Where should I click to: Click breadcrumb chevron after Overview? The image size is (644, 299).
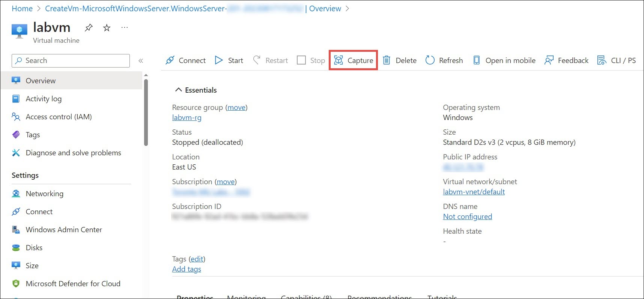347,9
